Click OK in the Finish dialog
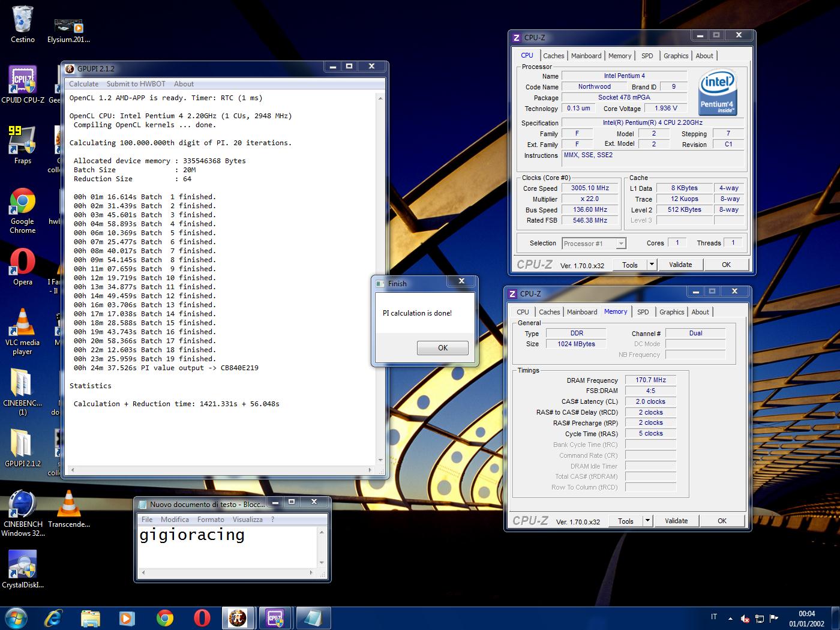 coord(443,348)
